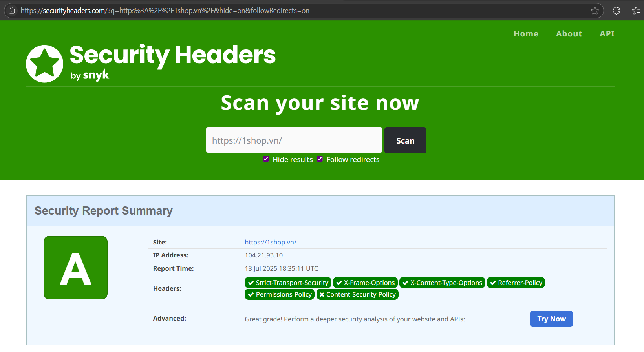Open the browser extensions puzzle icon
The image size is (644, 352).
click(x=616, y=11)
